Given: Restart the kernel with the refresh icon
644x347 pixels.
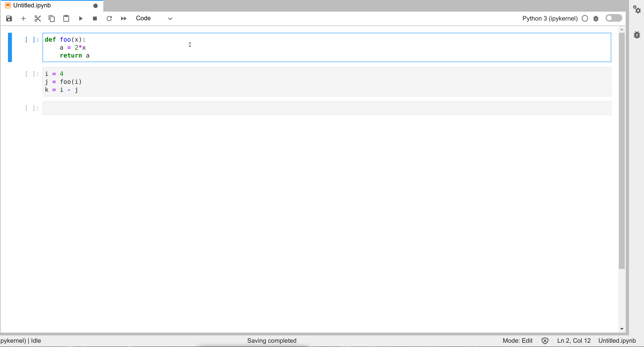Looking at the screenshot, I should [x=109, y=18].
